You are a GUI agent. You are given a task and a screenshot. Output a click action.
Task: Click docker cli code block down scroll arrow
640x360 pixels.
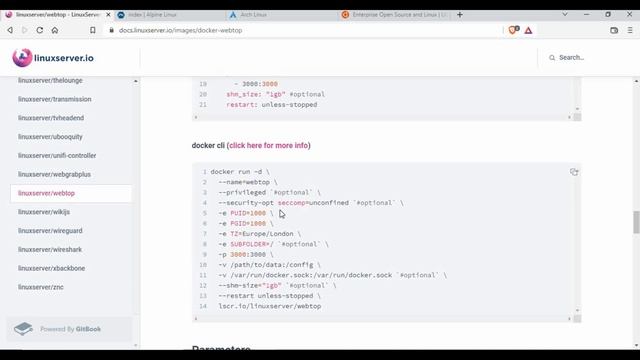coord(577,311)
